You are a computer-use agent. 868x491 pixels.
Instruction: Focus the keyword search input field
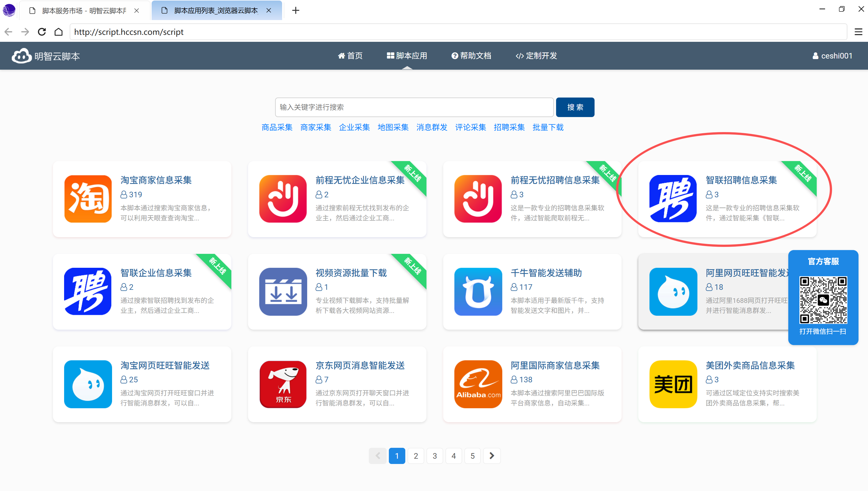(x=414, y=107)
